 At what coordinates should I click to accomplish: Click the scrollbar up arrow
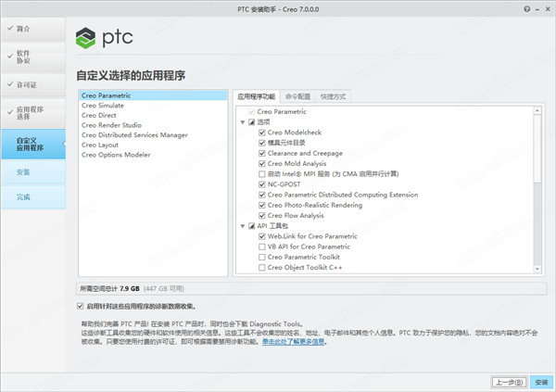pos(537,110)
